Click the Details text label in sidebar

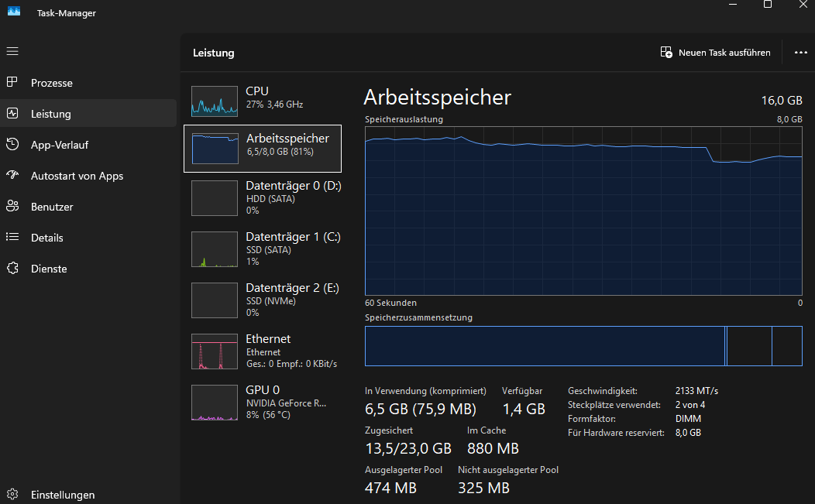46,238
